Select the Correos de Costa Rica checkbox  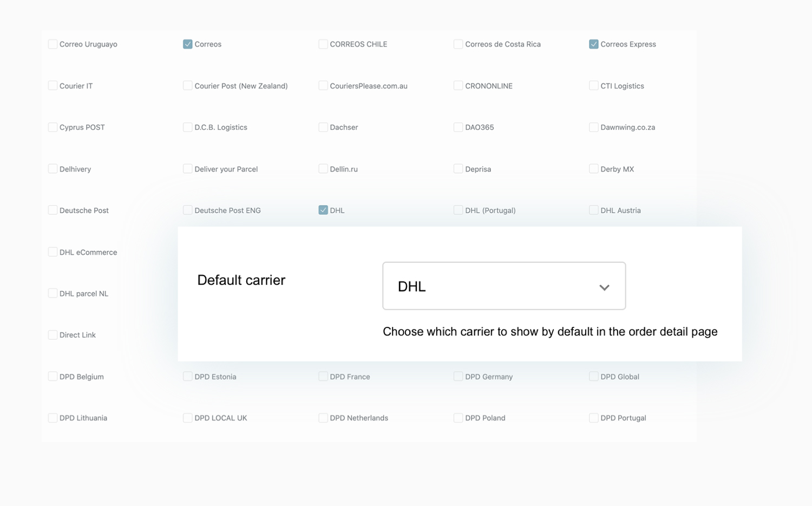coord(458,44)
